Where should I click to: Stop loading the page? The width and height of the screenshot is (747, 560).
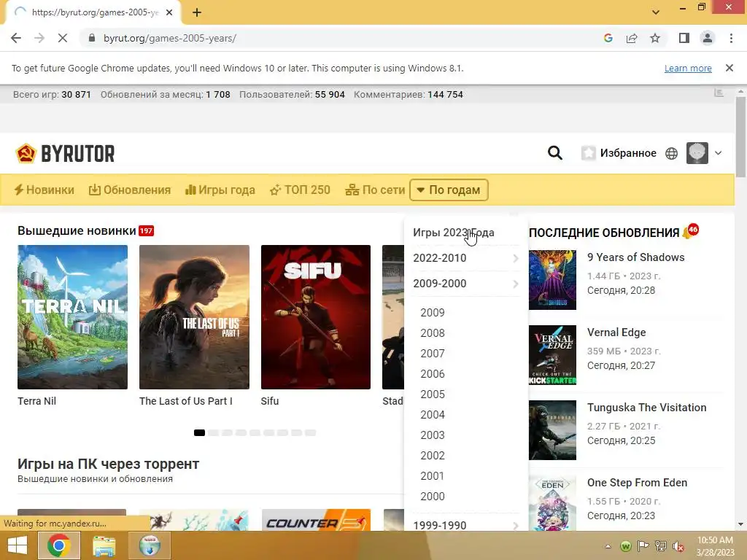click(x=63, y=38)
